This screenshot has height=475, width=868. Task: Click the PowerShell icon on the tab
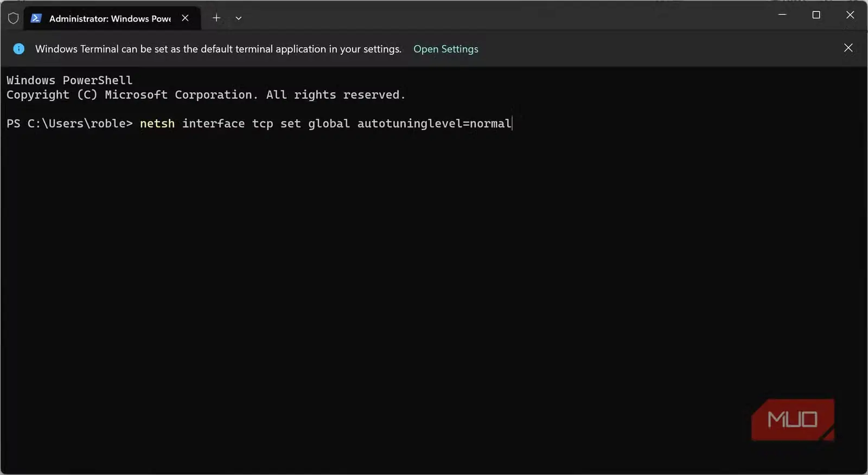coord(36,18)
